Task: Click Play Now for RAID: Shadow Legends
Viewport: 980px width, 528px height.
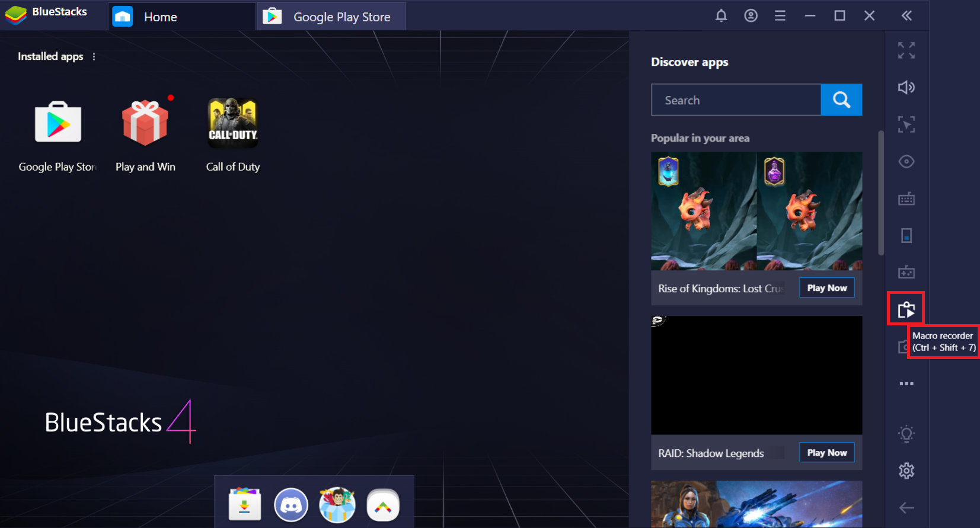Action: coord(827,453)
